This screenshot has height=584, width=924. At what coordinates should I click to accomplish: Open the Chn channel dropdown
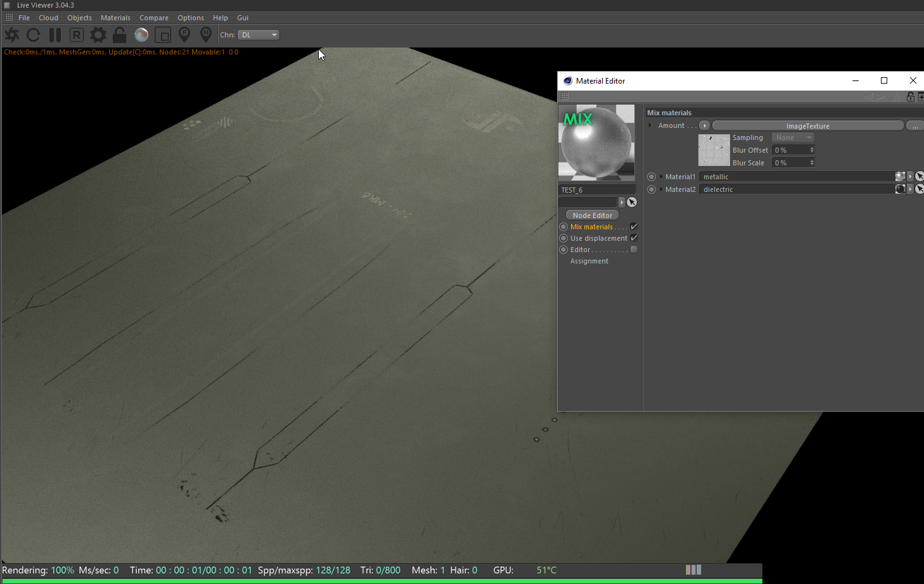pos(259,35)
